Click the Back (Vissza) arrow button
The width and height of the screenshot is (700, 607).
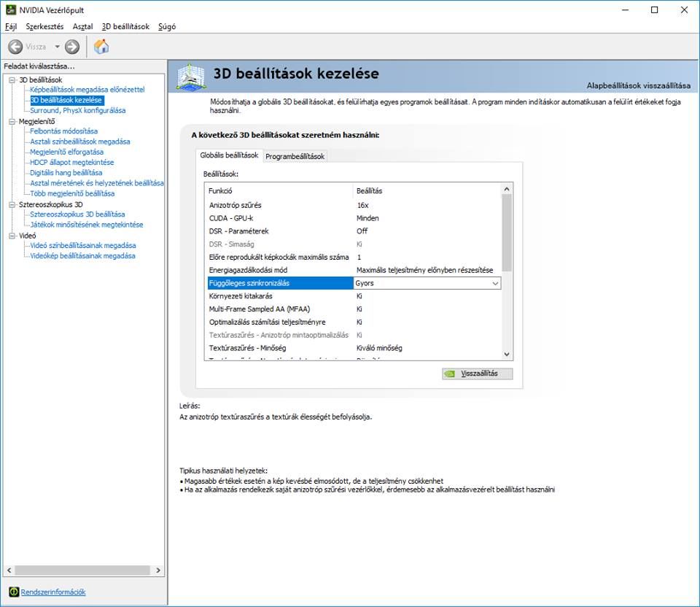(x=15, y=47)
